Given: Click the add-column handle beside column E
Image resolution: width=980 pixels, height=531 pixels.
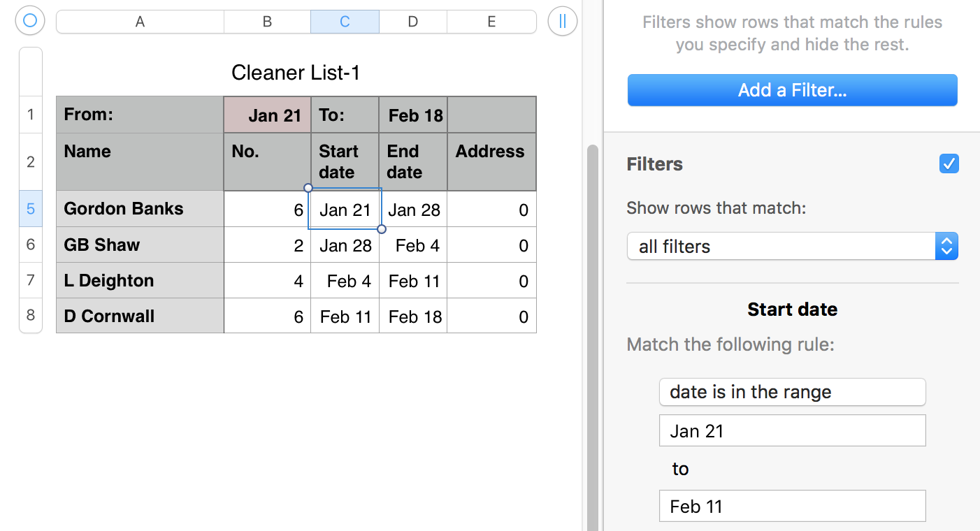Looking at the screenshot, I should tap(563, 21).
